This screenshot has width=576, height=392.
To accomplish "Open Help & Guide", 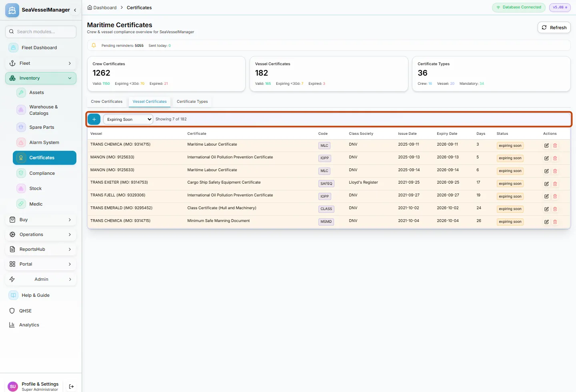I will [x=41, y=295].
